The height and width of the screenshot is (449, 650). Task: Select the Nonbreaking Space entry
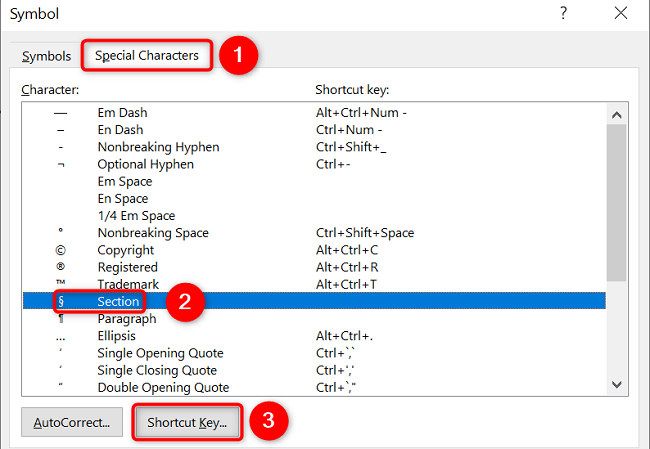point(153,233)
